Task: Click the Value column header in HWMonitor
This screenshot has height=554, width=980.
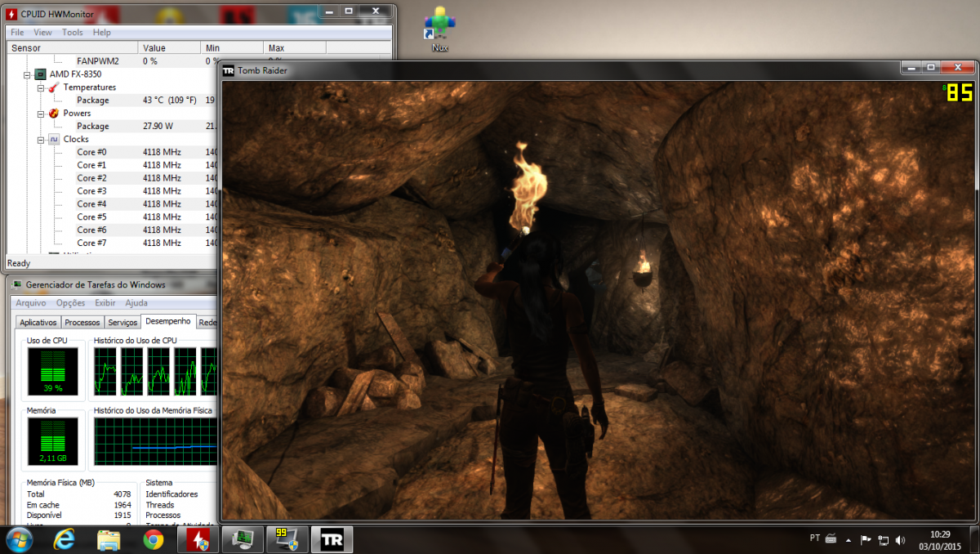Action: (x=171, y=48)
